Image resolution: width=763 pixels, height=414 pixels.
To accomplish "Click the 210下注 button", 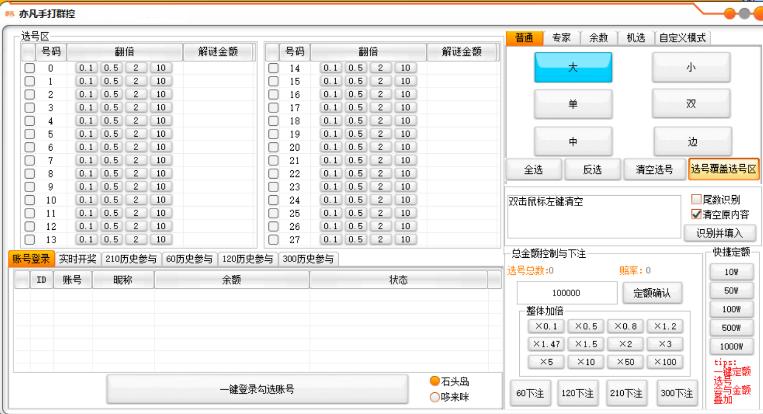I will pyautogui.click(x=626, y=393).
